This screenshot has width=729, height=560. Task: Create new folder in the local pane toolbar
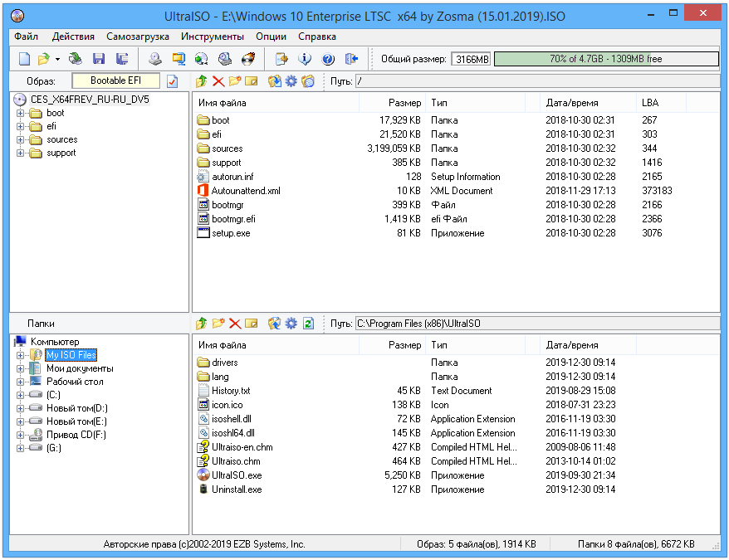coord(218,324)
